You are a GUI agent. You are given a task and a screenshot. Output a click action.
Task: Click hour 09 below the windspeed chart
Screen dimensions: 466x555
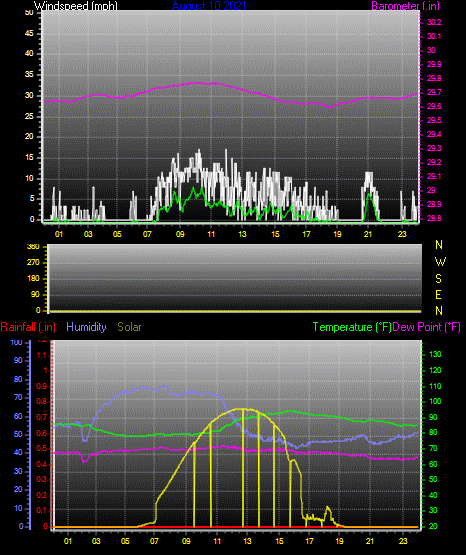pyautogui.click(x=180, y=234)
